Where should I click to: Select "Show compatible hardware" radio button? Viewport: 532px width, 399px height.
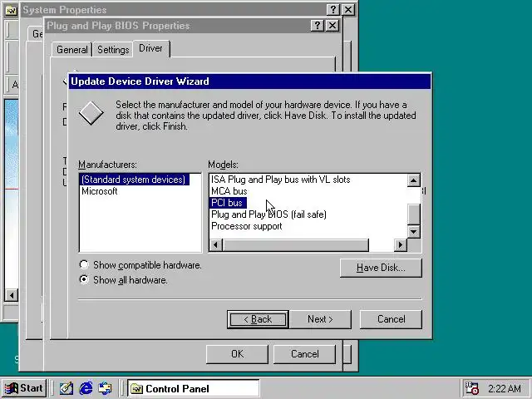click(84, 264)
